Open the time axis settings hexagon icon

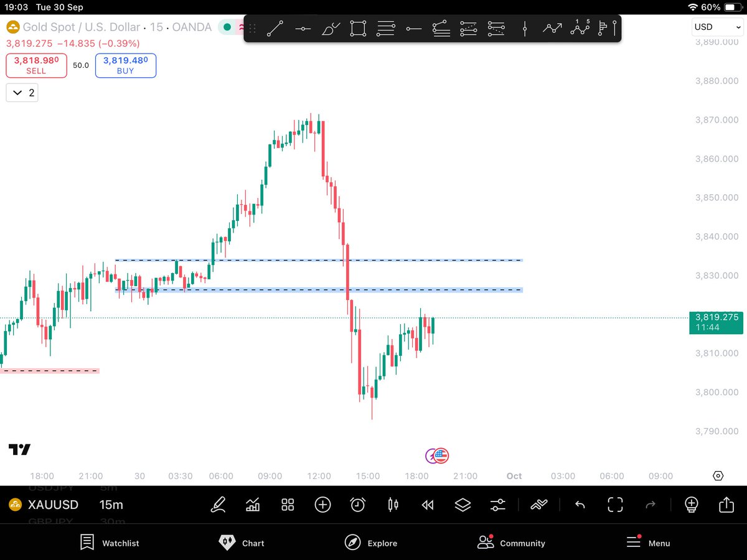(x=718, y=476)
